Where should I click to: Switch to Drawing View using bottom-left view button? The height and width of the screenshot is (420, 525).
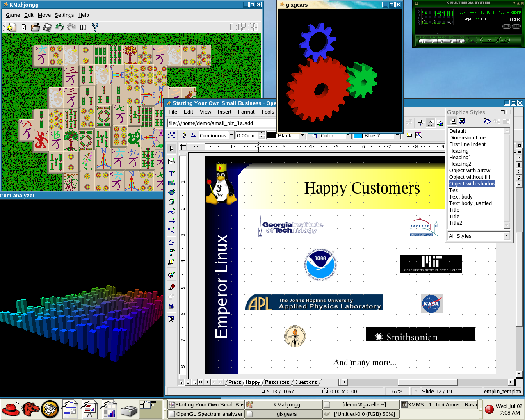coord(182,382)
